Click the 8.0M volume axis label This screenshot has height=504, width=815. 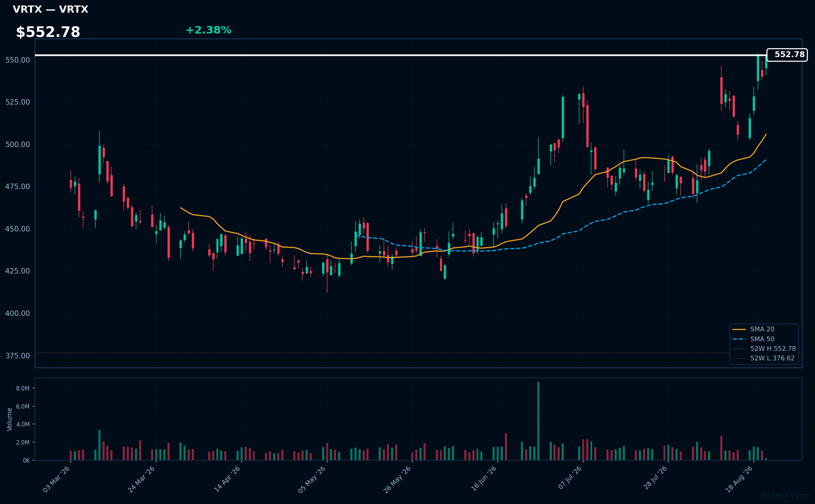[23, 388]
